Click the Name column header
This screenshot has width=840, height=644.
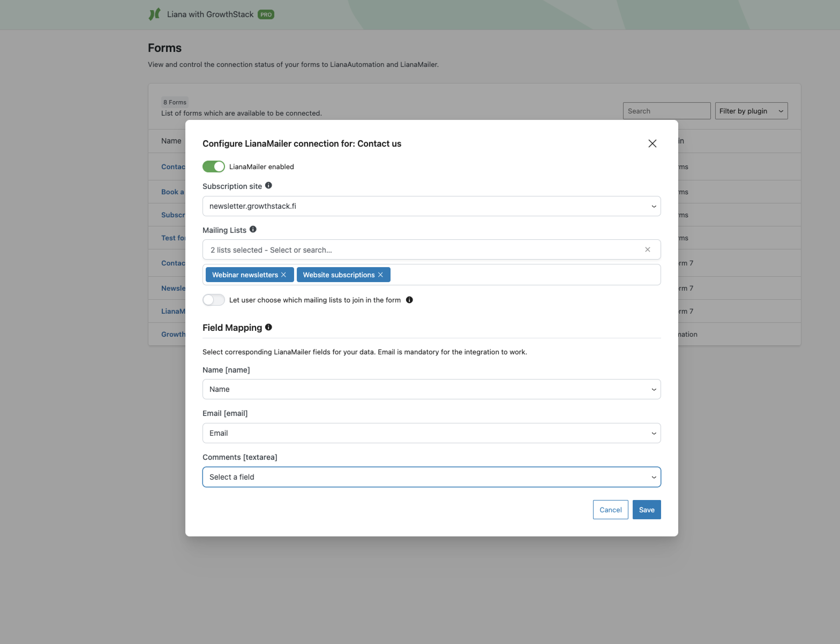(x=171, y=141)
